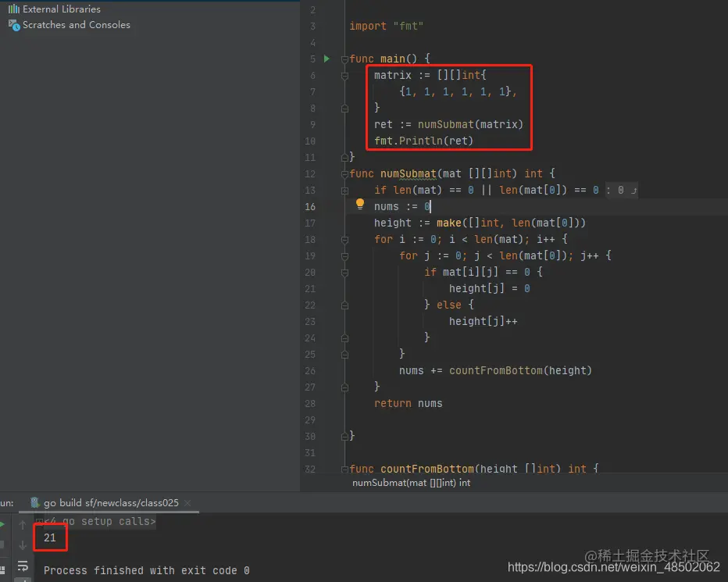Click the '{1, 1, 1, 1, 1, 1},' matrix row
The width and height of the screenshot is (728, 582).
pyautogui.click(x=458, y=91)
